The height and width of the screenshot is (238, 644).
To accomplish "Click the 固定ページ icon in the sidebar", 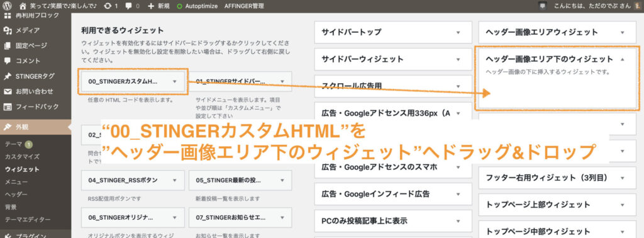I will (x=8, y=45).
